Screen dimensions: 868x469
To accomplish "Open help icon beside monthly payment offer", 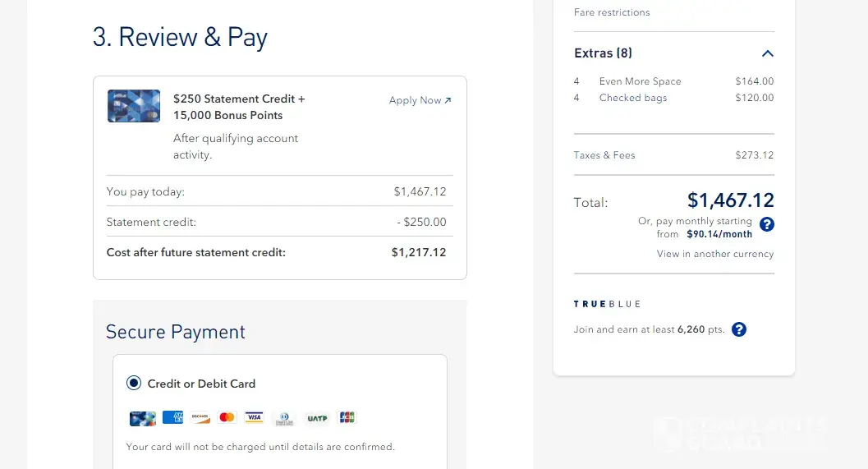I will click(767, 224).
